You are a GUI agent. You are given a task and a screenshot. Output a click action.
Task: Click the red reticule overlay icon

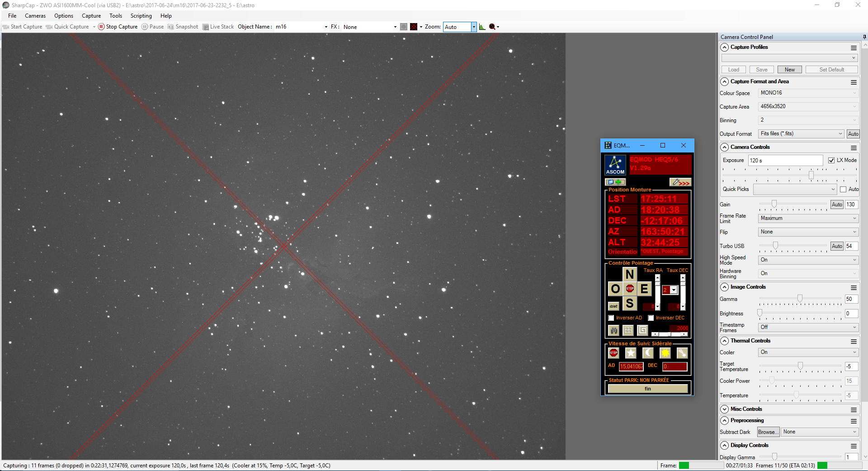(414, 27)
